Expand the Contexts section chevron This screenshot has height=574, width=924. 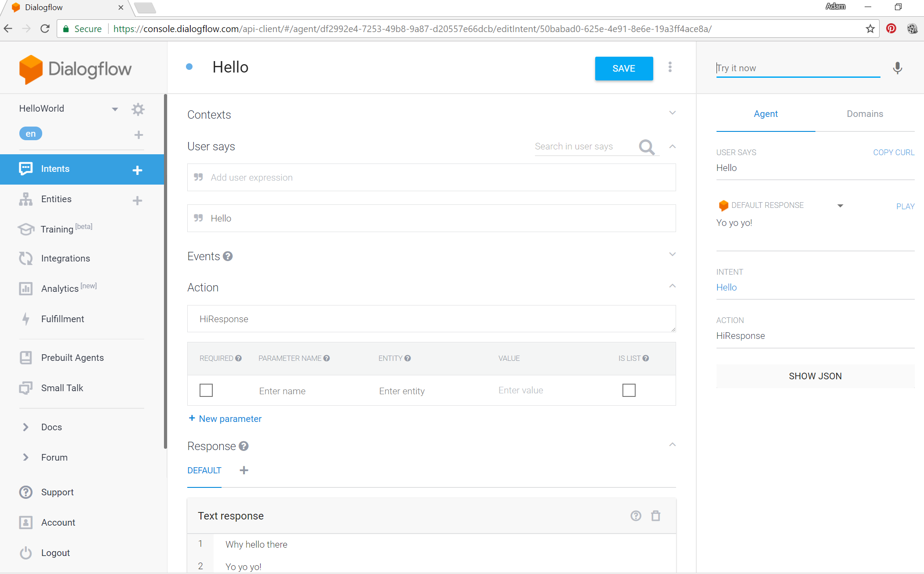(672, 113)
